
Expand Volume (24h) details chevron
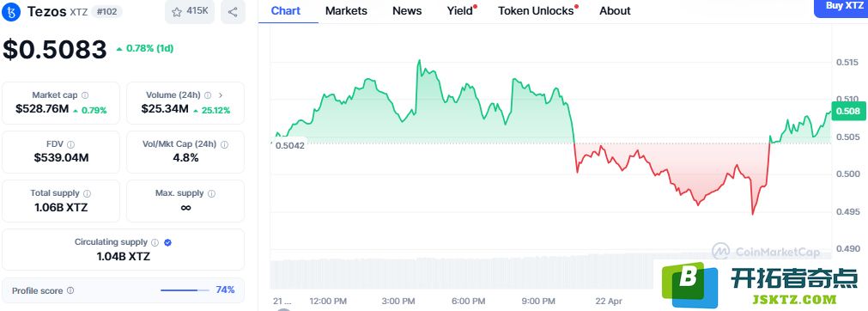(x=221, y=95)
